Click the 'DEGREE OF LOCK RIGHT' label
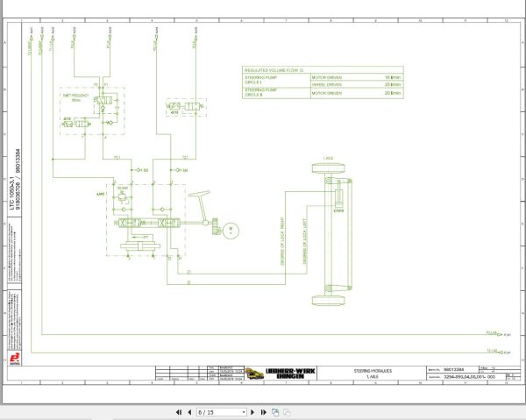 282,241
